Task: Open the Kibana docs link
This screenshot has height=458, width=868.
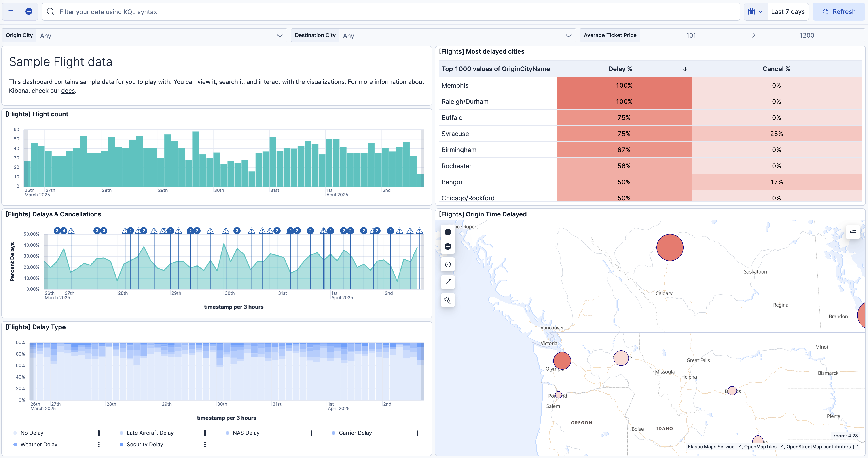Action: click(68, 91)
